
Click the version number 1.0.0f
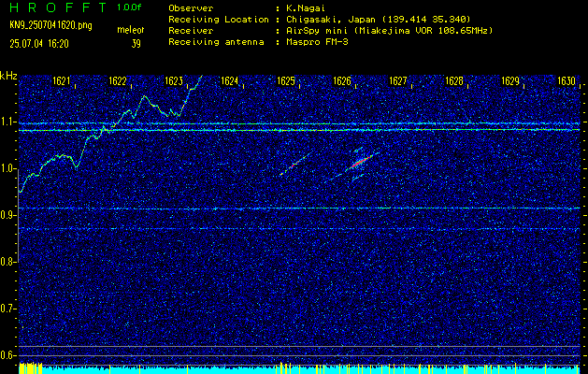click(x=129, y=7)
